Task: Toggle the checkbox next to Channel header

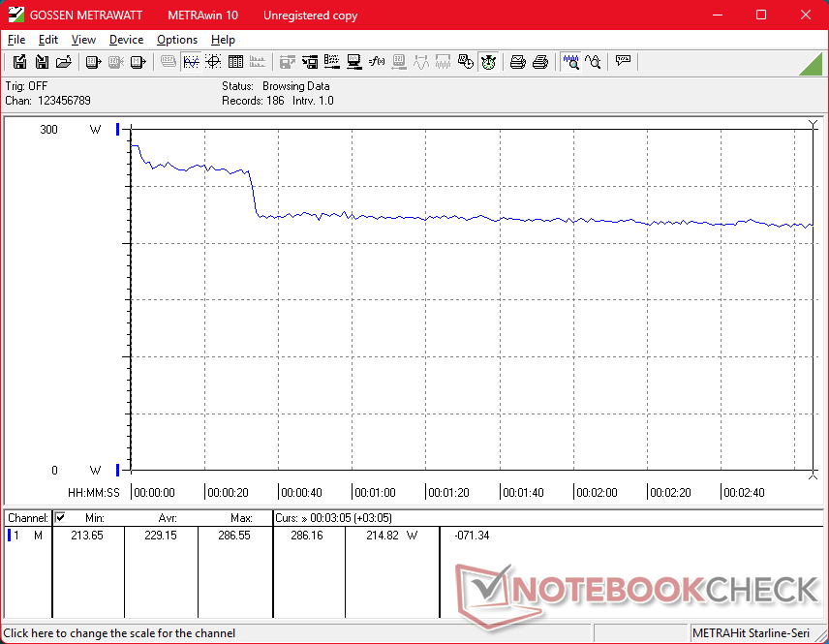Action: (60, 518)
